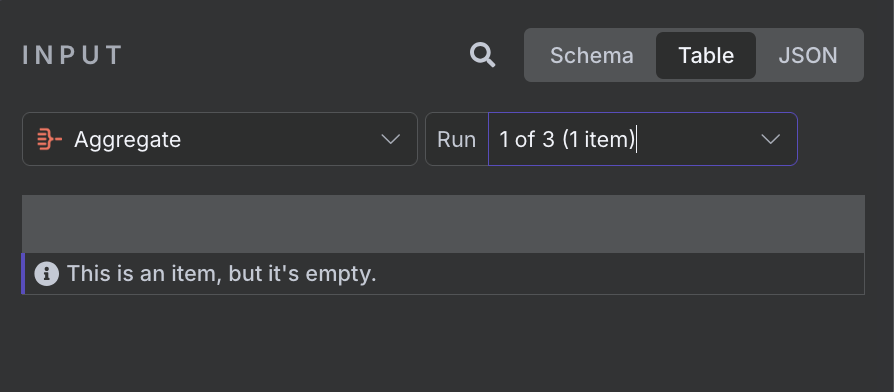Click the purple accent bar on the item row
The height and width of the screenshot is (392, 894).
pyautogui.click(x=23, y=274)
